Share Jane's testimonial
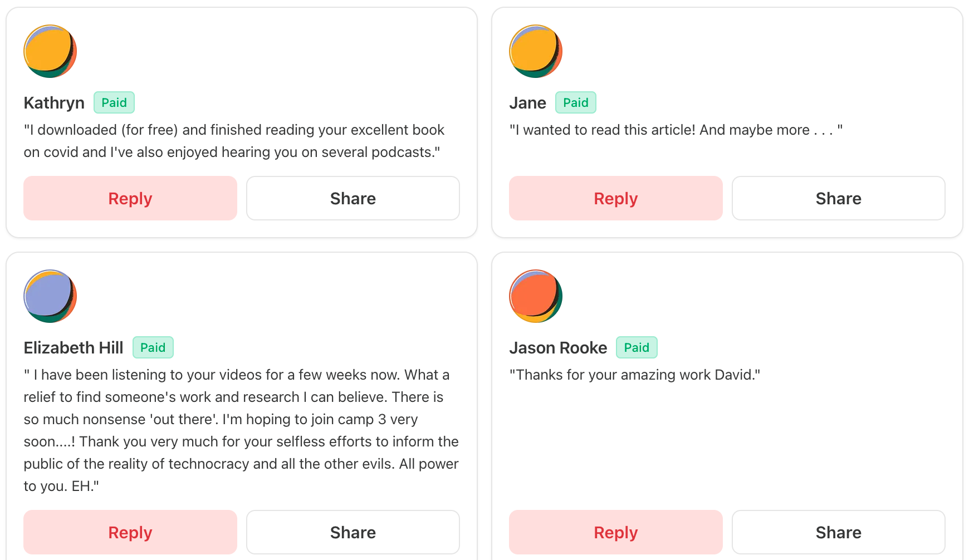The width and height of the screenshot is (969, 560). (x=839, y=198)
